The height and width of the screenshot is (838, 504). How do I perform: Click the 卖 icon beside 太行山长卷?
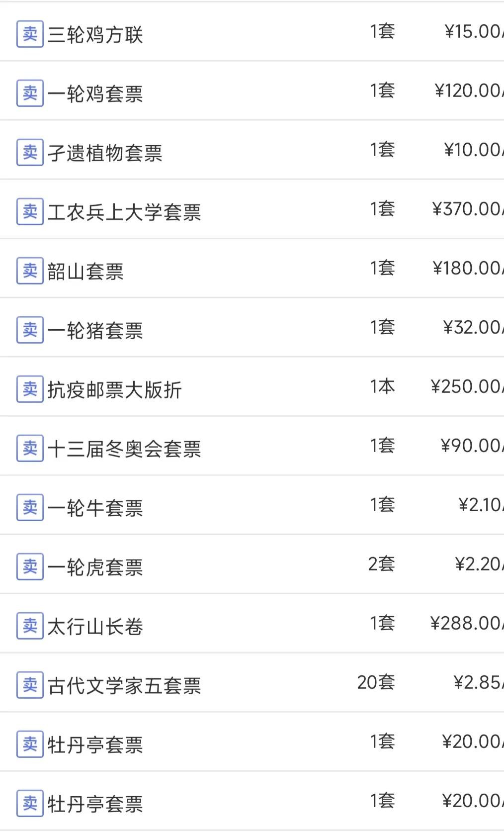(30, 626)
